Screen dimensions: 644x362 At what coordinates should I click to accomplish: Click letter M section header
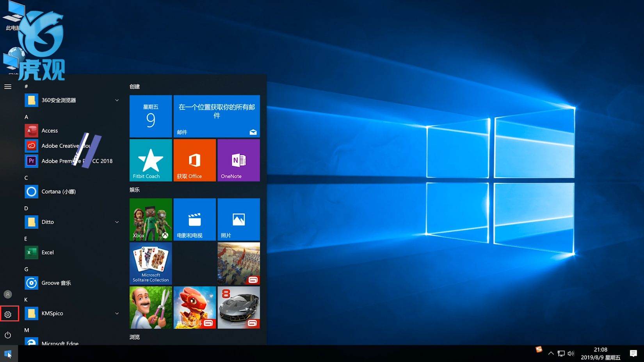coord(27,330)
